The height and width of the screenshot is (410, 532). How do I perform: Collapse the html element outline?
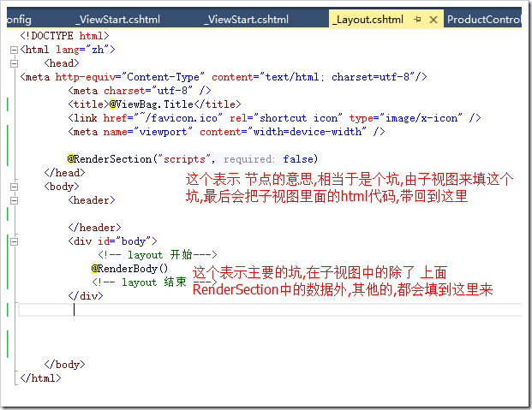[x=14, y=50]
